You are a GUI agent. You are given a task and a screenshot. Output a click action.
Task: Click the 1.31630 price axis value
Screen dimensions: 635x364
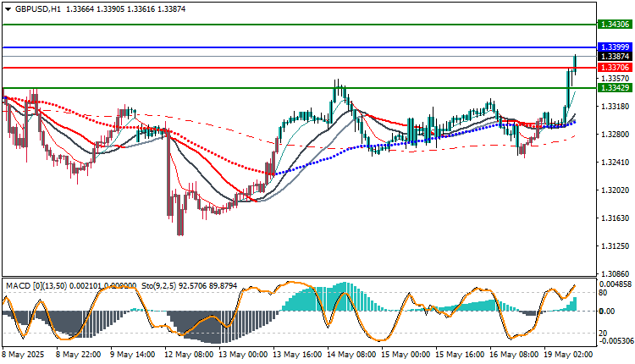[x=616, y=218]
